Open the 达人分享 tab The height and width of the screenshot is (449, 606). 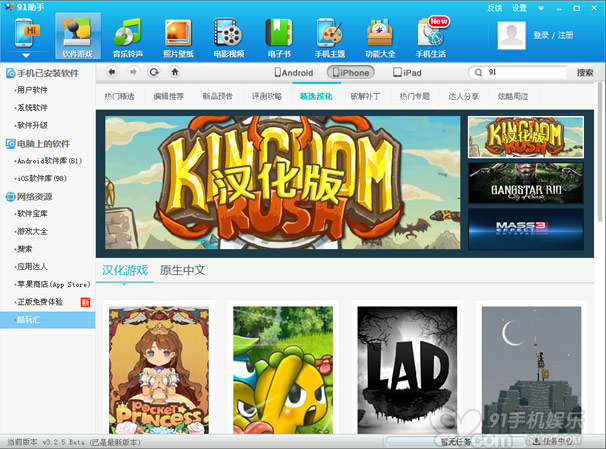pos(463,96)
